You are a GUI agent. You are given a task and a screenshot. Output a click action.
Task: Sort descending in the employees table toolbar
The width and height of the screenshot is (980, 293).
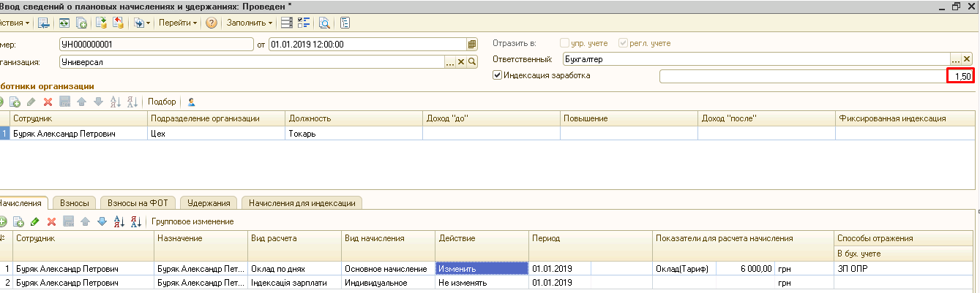tap(132, 102)
